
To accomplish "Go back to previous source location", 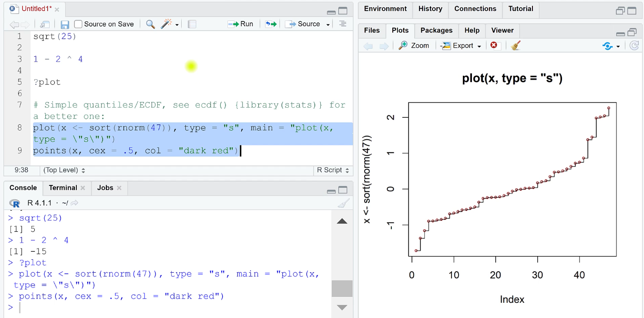I will (x=14, y=24).
